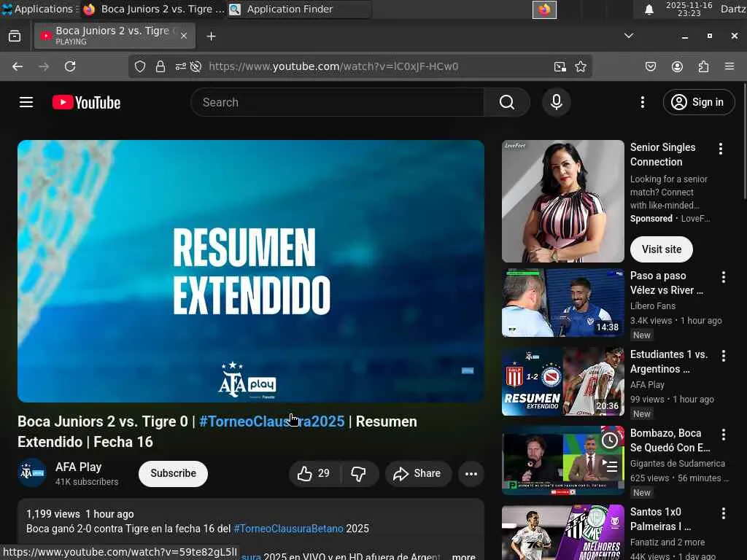
Task: Open the Gigantes de Sudamerica channel name
Action: [x=677, y=464]
